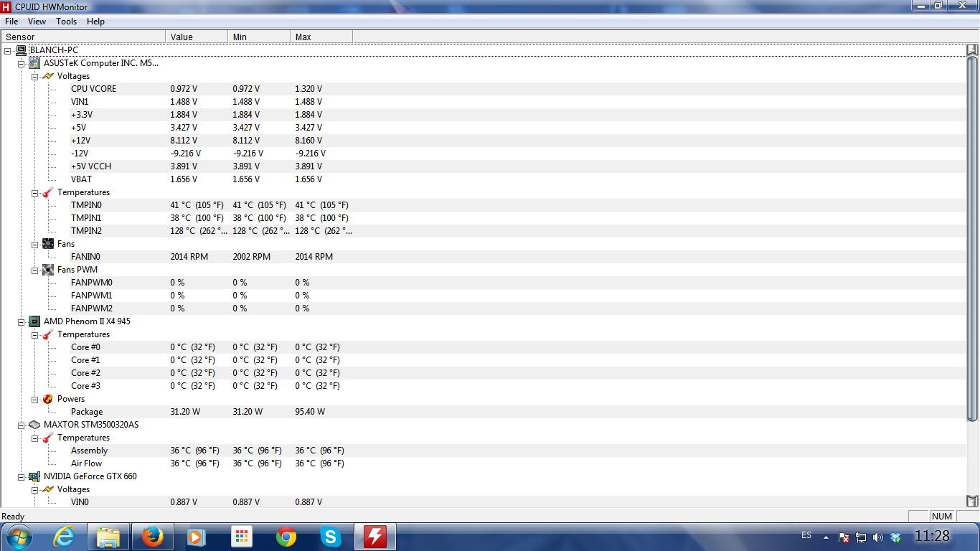Image resolution: width=980 pixels, height=551 pixels.
Task: Click the Dropbox tray icon
Action: pyautogui.click(x=895, y=537)
